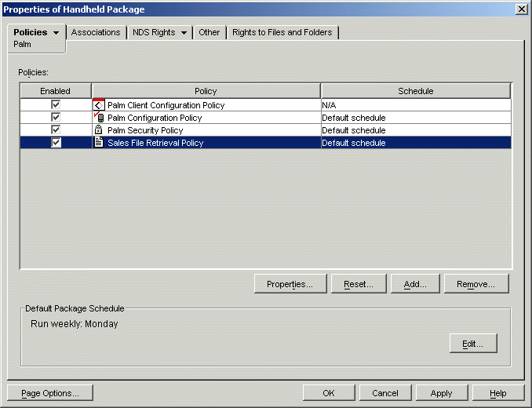
Task: Click the Reset... button
Action: coord(359,284)
